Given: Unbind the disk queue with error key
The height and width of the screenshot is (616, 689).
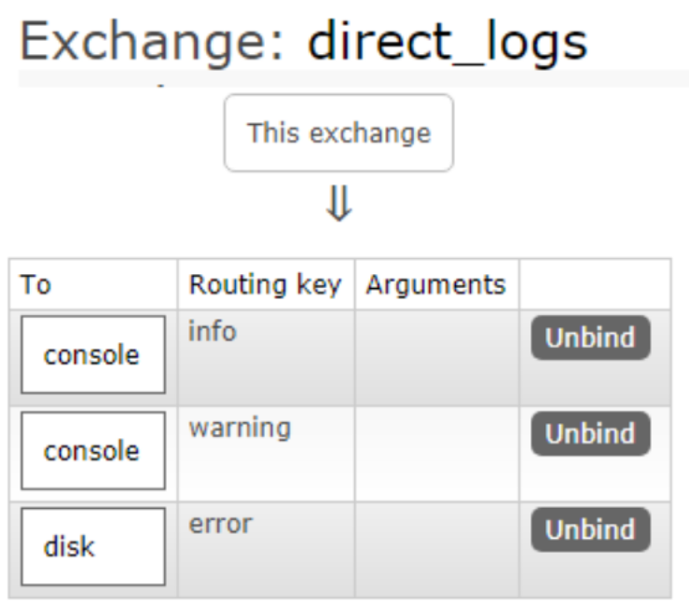Looking at the screenshot, I should [590, 529].
